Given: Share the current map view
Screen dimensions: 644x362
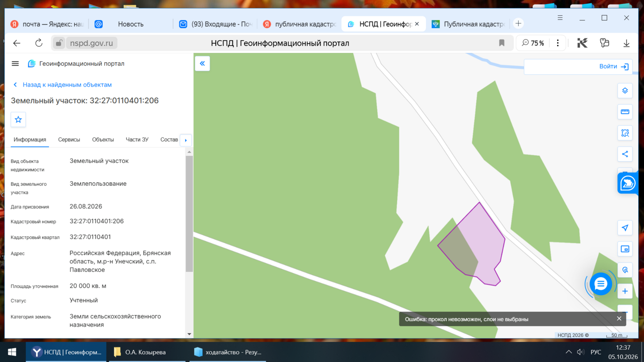Looking at the screenshot, I should coord(625,154).
